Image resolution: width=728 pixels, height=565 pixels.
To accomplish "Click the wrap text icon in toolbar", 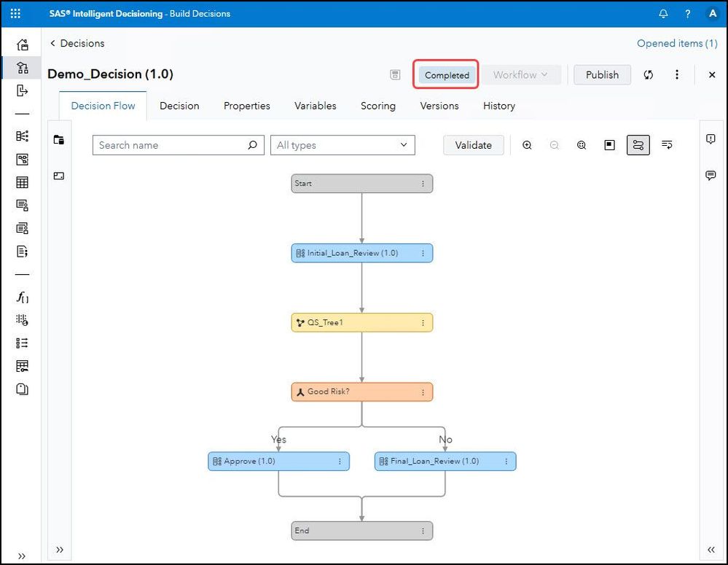I will click(667, 145).
